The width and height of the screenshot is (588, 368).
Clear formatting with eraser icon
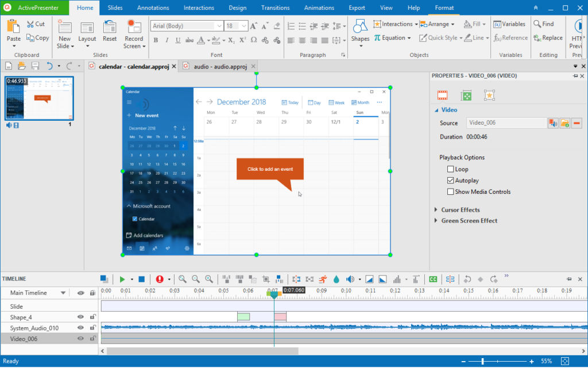pos(277,25)
